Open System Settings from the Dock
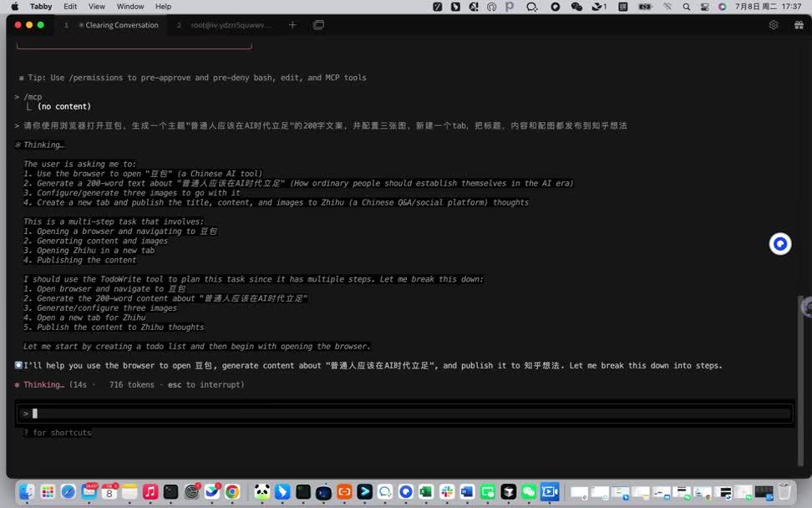This screenshot has height=508, width=812. tap(191, 491)
